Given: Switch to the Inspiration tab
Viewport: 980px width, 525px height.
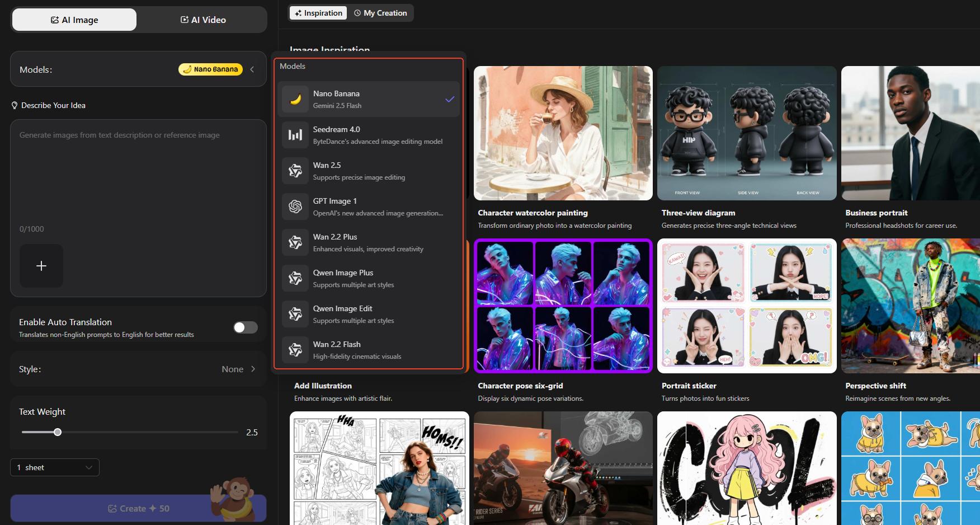Looking at the screenshot, I should [x=318, y=13].
